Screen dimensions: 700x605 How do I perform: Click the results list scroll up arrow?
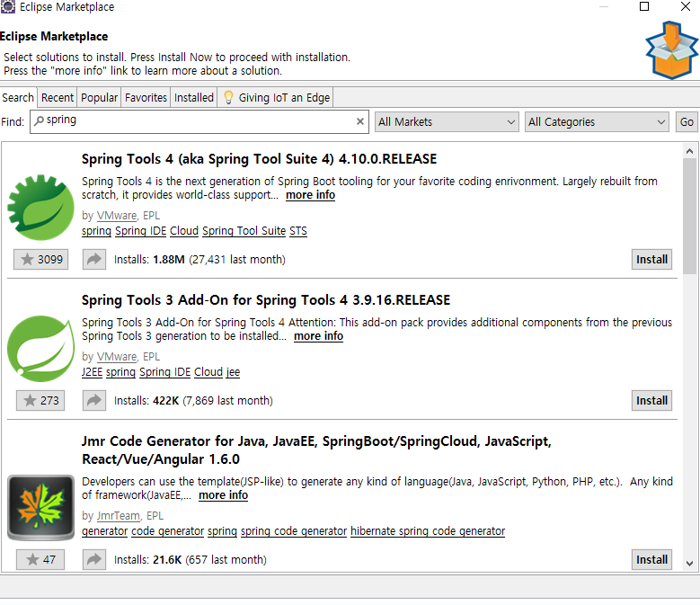[689, 151]
